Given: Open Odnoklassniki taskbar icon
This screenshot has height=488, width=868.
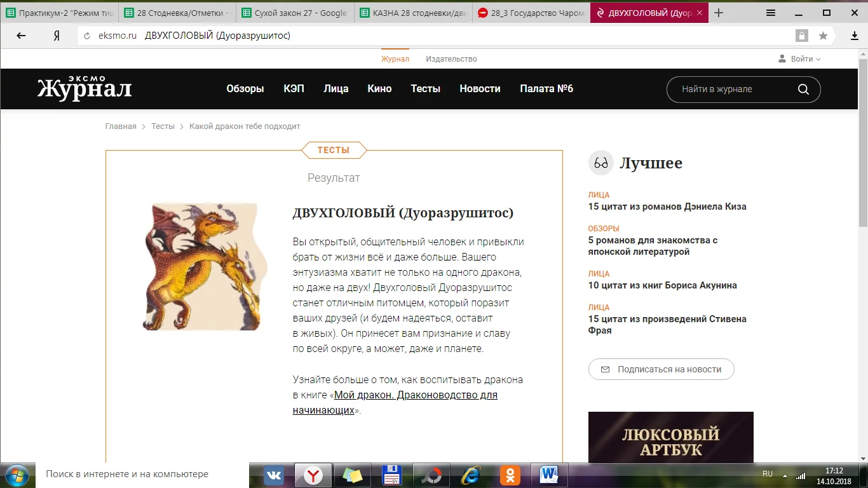Looking at the screenshot, I should 510,475.
